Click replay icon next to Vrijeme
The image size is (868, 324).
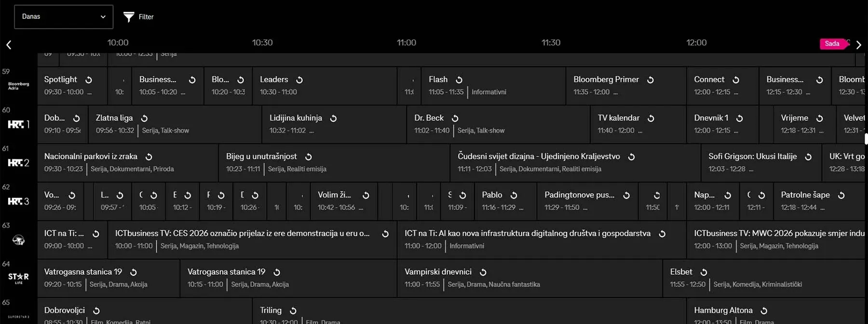820,118
